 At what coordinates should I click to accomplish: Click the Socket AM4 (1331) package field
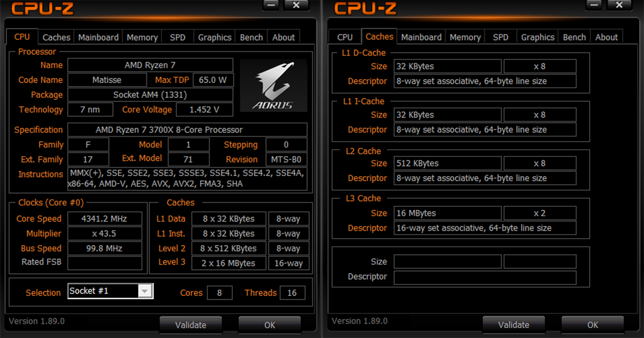tap(150, 95)
